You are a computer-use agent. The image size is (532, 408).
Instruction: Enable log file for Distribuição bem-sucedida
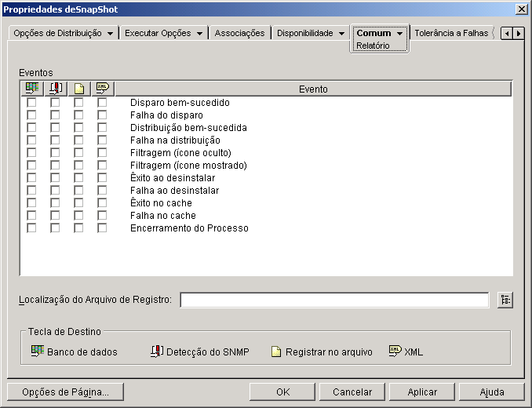point(78,128)
